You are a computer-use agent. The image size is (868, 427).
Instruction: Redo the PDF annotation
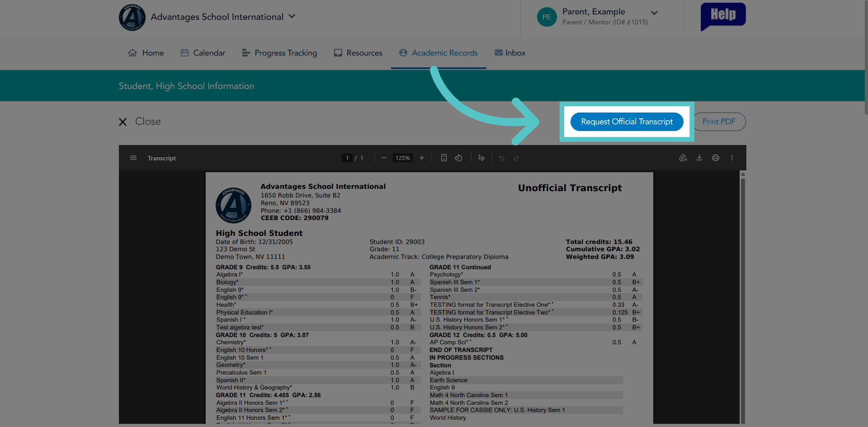click(516, 158)
